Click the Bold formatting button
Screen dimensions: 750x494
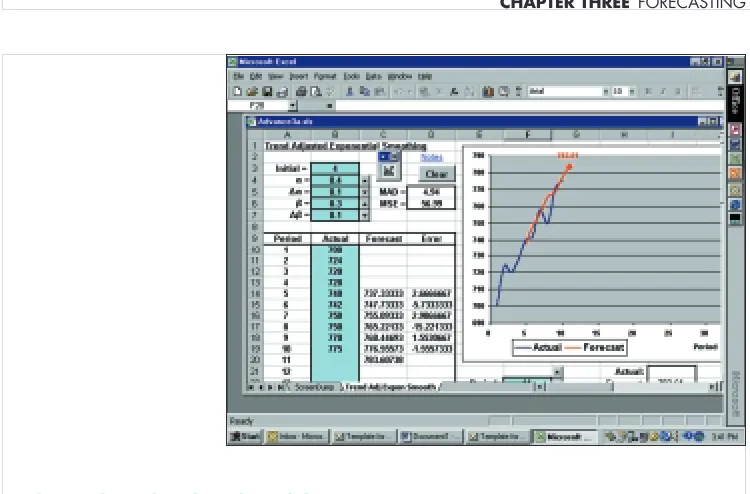click(649, 91)
